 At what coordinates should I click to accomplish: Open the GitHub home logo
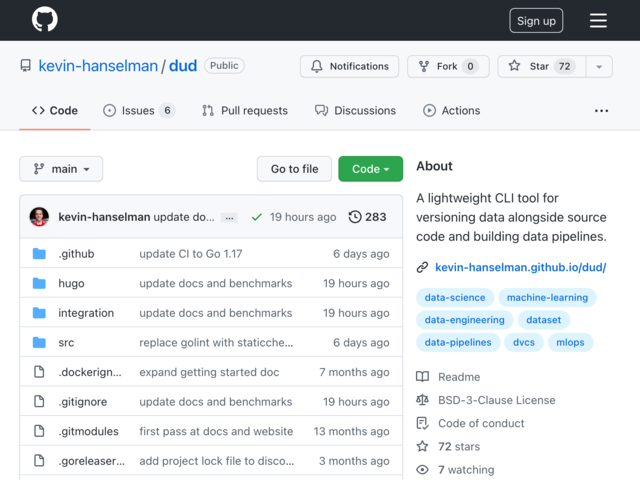pos(44,19)
